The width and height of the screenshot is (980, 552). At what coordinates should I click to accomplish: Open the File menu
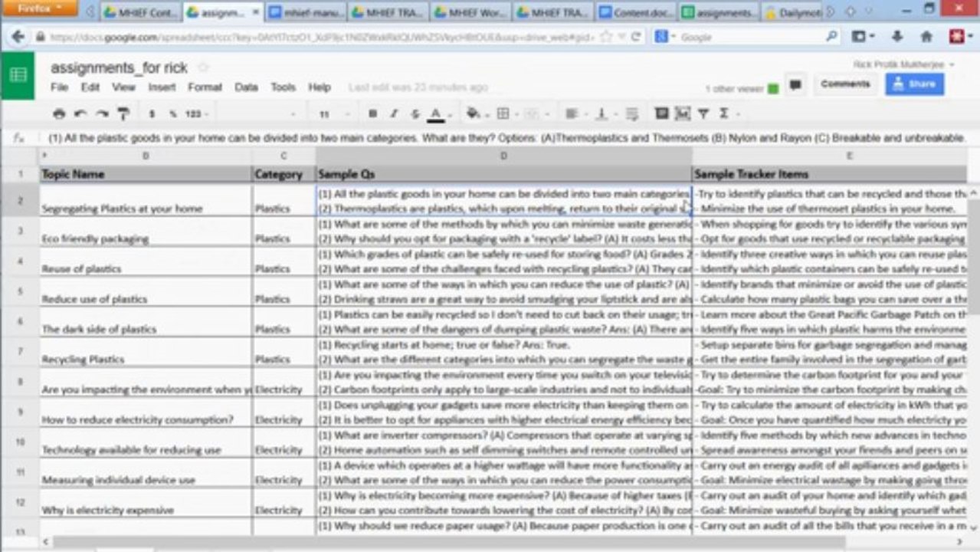(59, 87)
